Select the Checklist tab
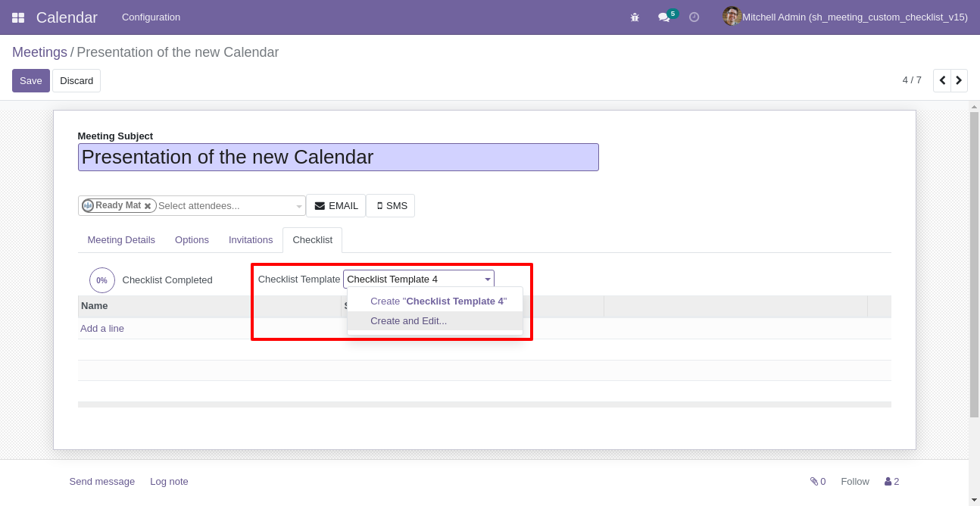980x506 pixels. (312, 240)
